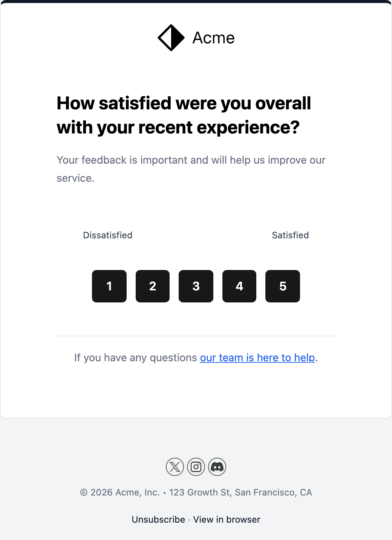Click Unsubscribe in the footer
The height and width of the screenshot is (540, 392).
pyautogui.click(x=158, y=519)
